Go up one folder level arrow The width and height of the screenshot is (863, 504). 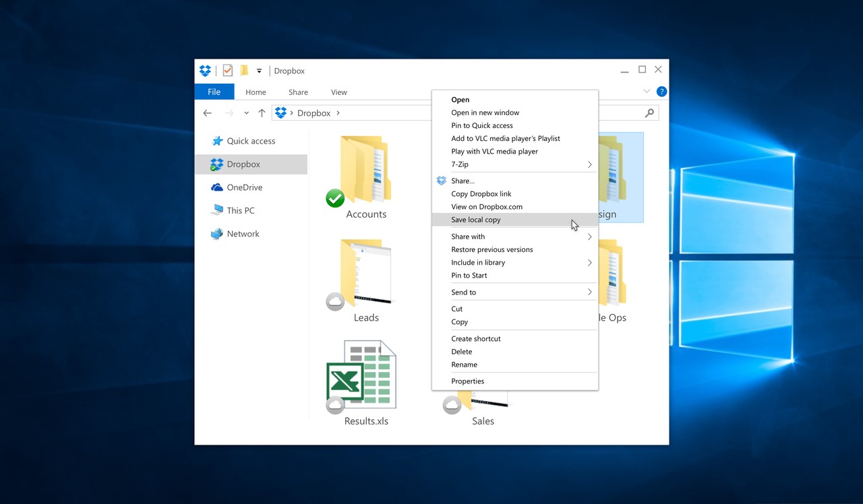pos(262,113)
